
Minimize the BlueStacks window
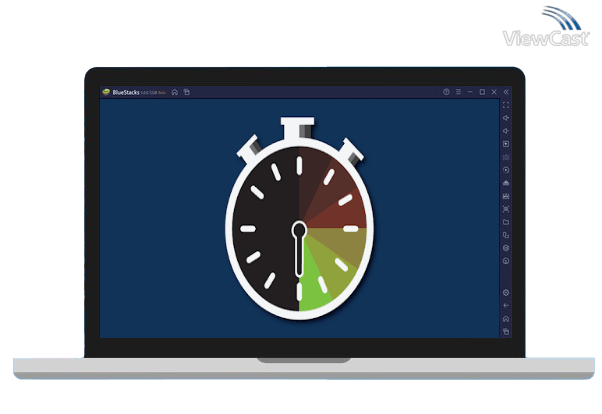(470, 92)
